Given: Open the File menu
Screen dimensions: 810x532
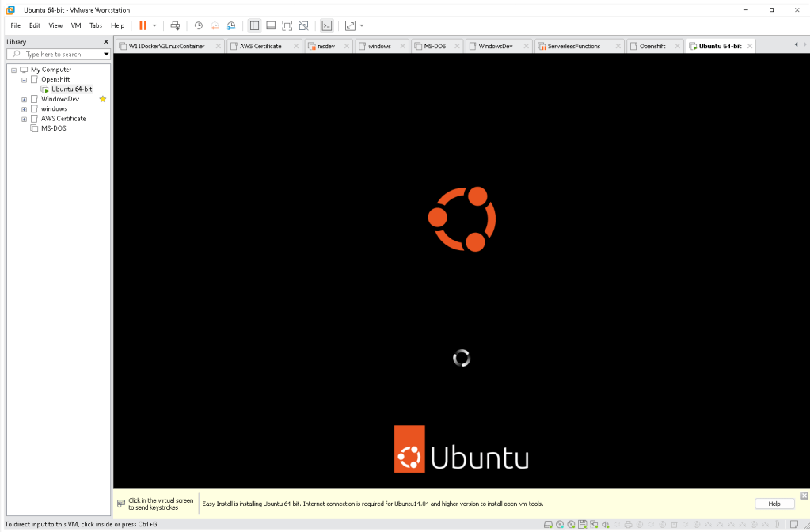Looking at the screenshot, I should (x=16, y=25).
